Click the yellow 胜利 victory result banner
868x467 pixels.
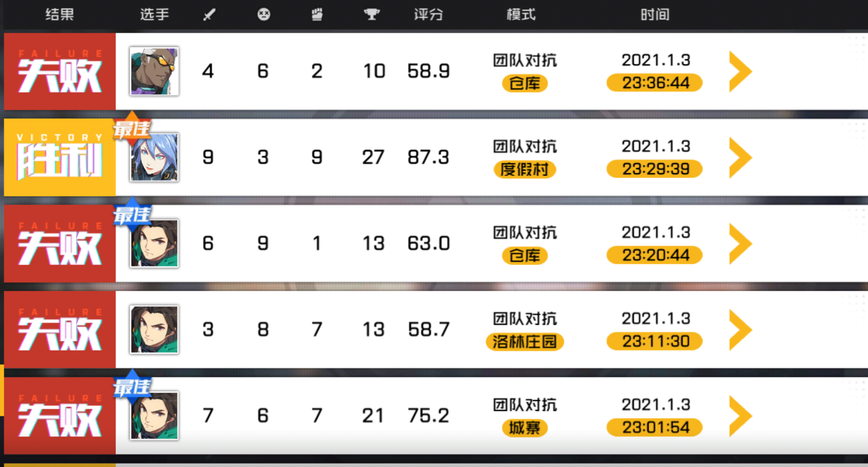coord(60,157)
